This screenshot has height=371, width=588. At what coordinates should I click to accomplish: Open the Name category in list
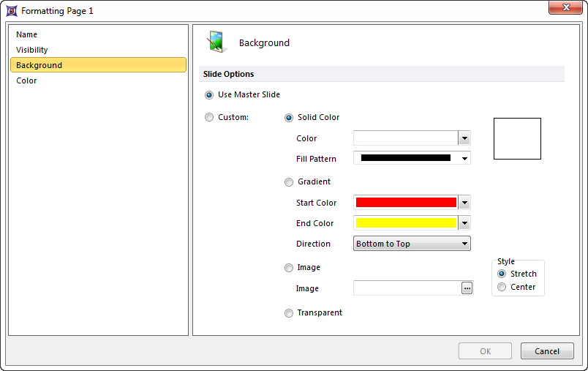(x=27, y=34)
